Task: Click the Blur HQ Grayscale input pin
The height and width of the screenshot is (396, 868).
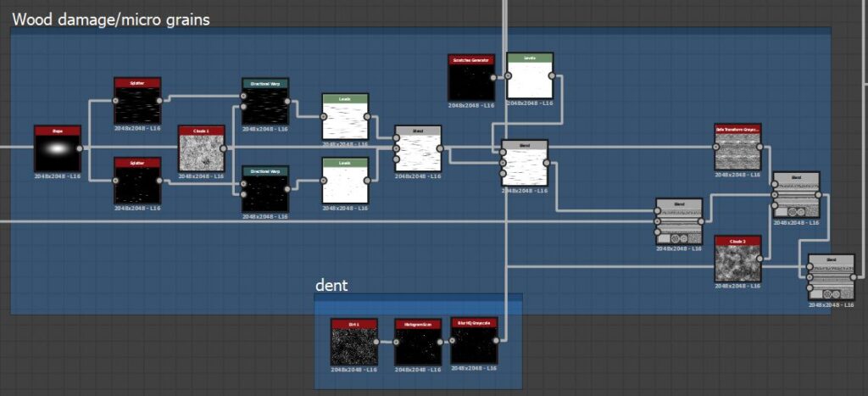Action: click(x=452, y=341)
